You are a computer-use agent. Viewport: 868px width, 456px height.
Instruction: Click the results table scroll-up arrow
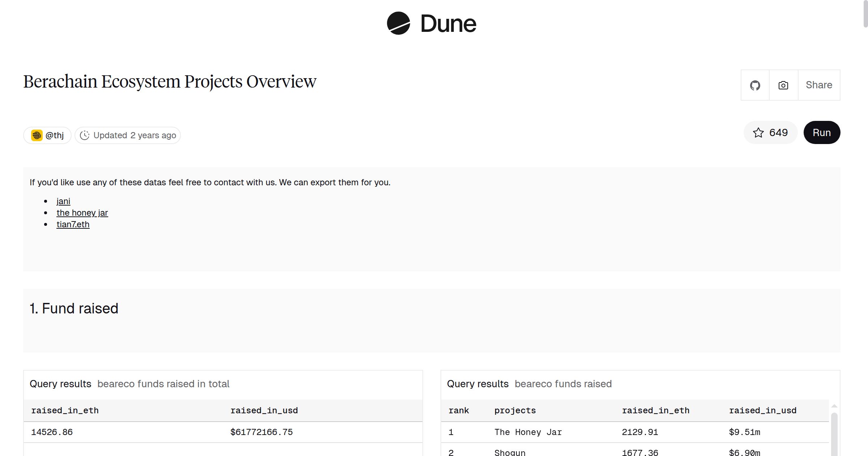pos(834,406)
